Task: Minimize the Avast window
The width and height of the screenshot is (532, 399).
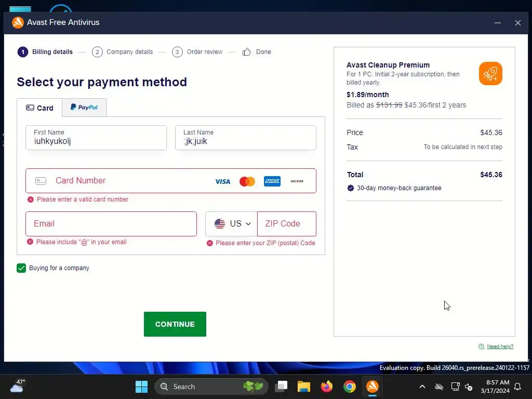Action: pyautogui.click(x=497, y=23)
